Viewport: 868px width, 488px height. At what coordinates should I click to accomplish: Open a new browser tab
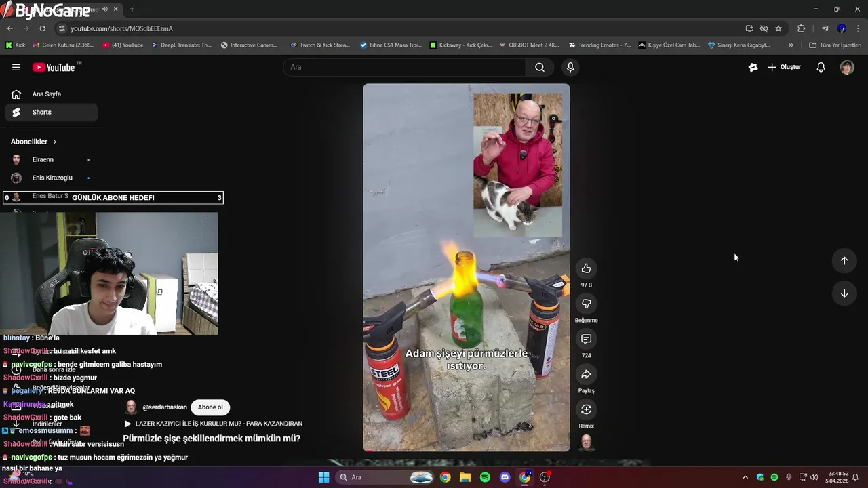coord(132,9)
